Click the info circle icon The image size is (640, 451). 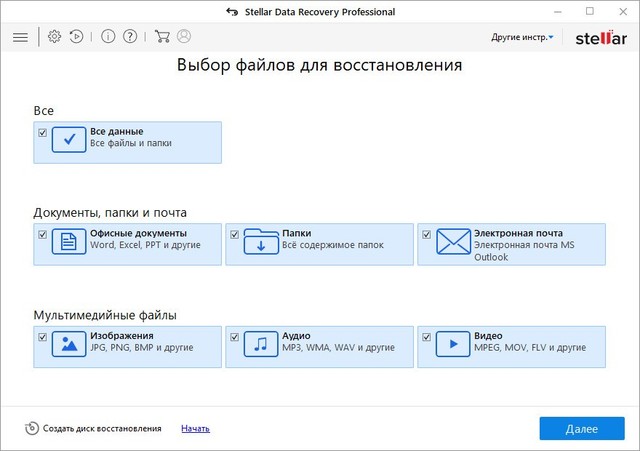(x=109, y=37)
